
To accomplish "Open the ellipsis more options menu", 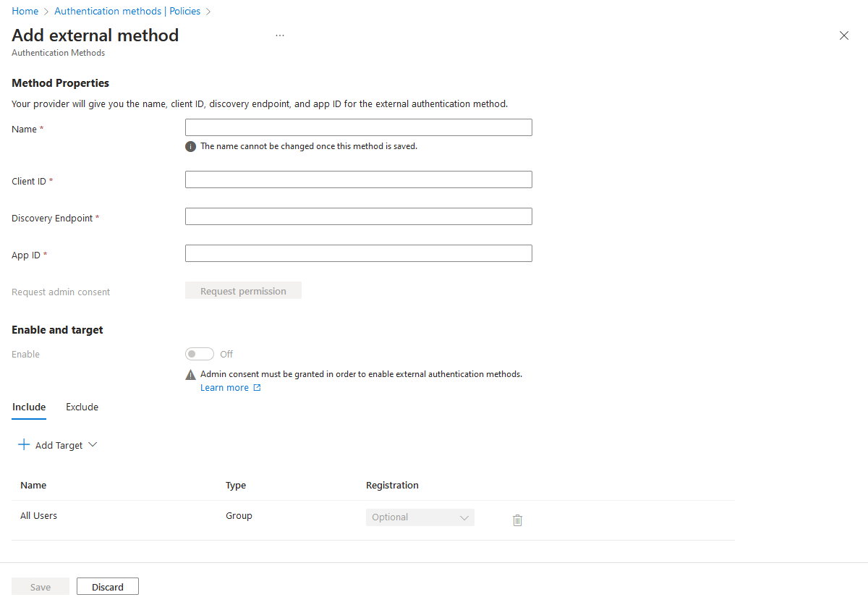I will (x=280, y=35).
